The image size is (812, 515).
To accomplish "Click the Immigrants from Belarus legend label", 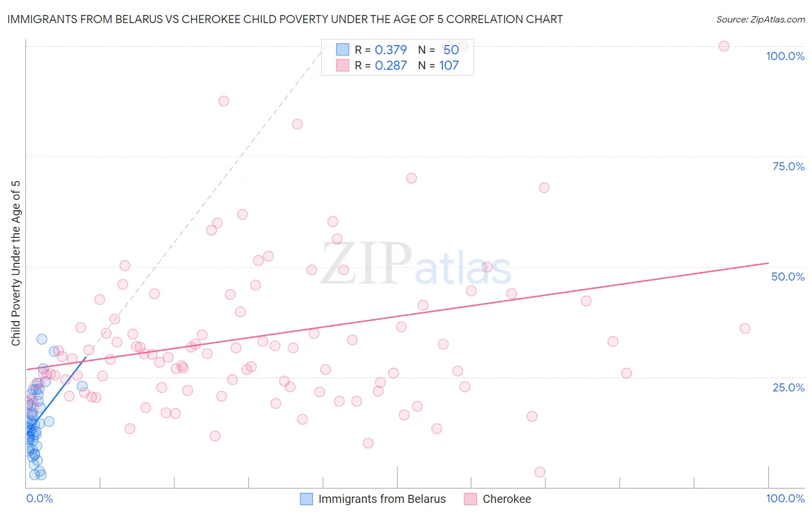I will tap(382, 499).
